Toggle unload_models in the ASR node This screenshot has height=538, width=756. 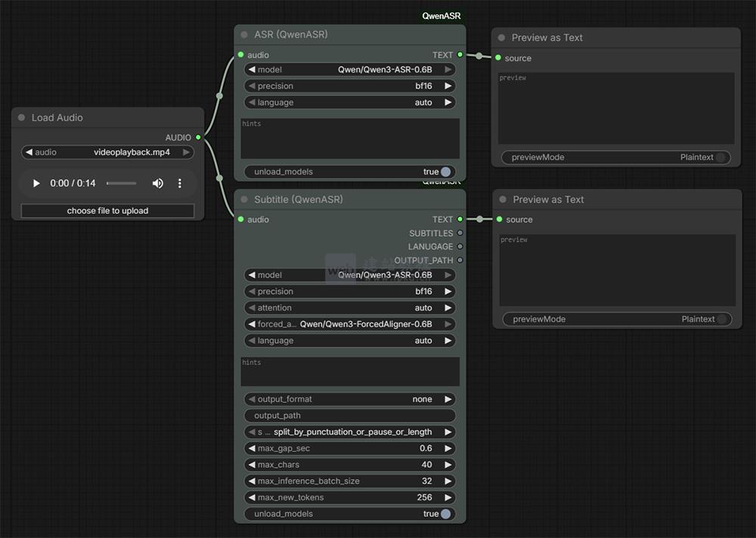click(x=445, y=172)
